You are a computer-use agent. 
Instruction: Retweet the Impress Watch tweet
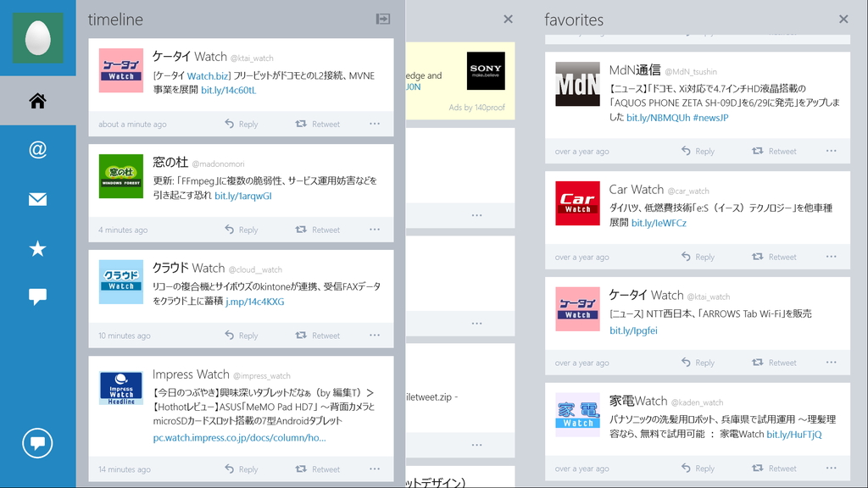318,469
